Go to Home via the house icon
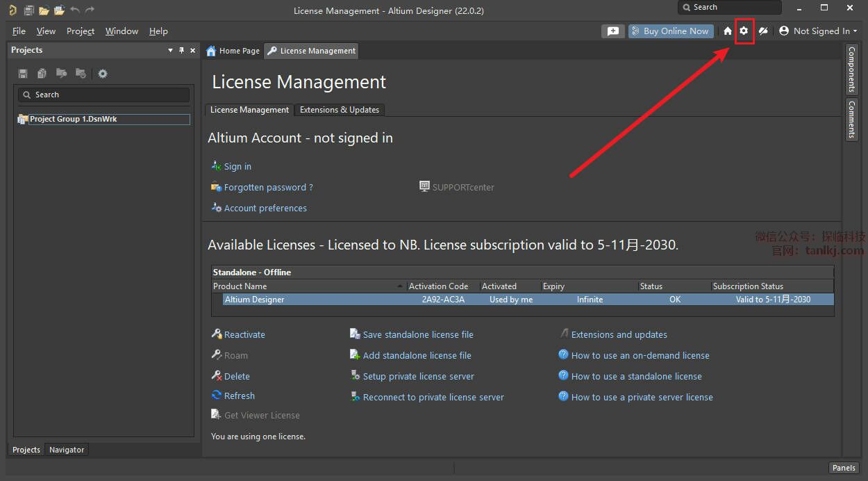The image size is (868, 481). (x=727, y=31)
